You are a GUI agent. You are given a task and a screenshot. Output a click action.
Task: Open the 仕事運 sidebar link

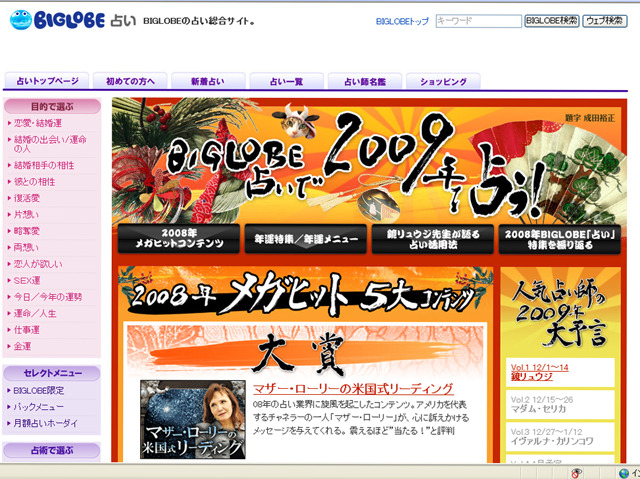[x=27, y=330]
